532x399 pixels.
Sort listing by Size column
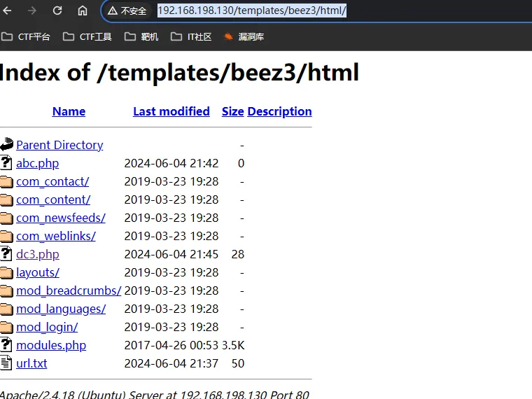pos(232,111)
